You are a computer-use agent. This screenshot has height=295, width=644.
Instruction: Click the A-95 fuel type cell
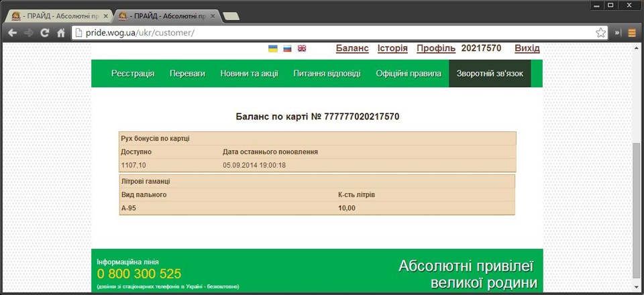tap(129, 208)
